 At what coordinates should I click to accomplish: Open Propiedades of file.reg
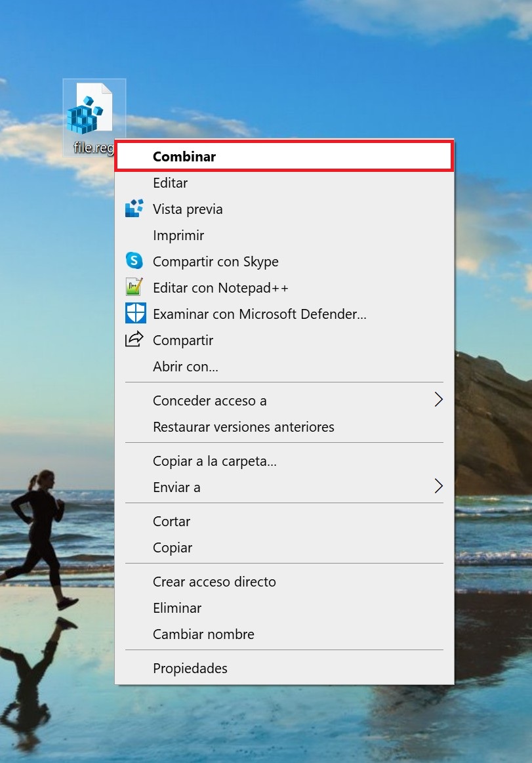[190, 669]
